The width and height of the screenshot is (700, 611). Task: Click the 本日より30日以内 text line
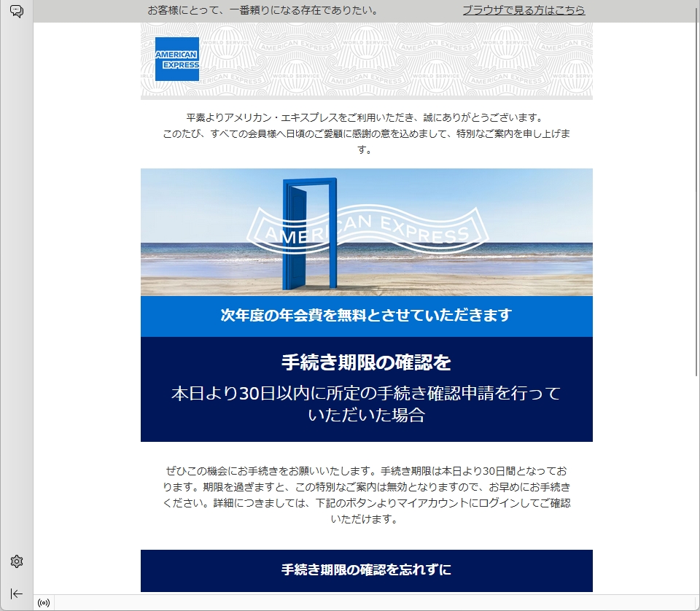(366, 394)
